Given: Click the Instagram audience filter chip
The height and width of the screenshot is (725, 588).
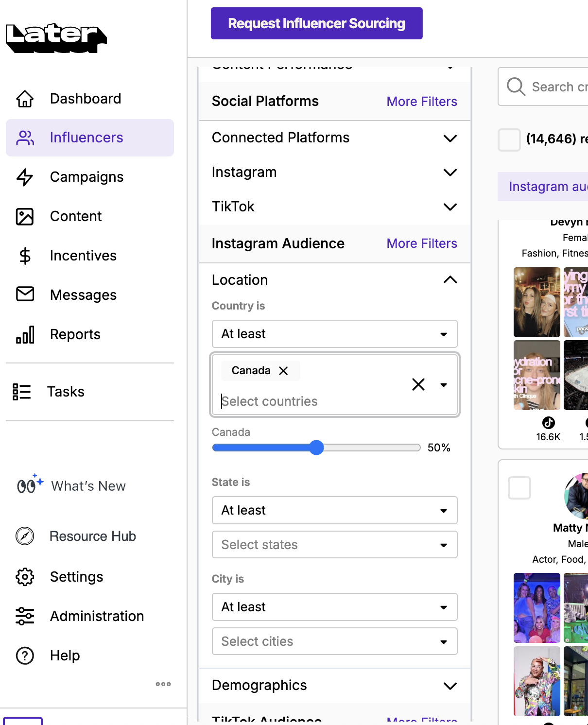Looking at the screenshot, I should [543, 187].
